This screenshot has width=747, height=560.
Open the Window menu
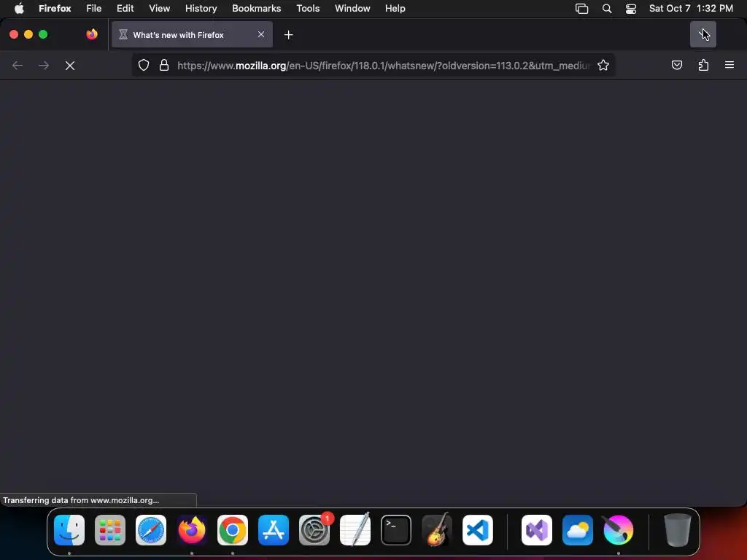tap(352, 9)
